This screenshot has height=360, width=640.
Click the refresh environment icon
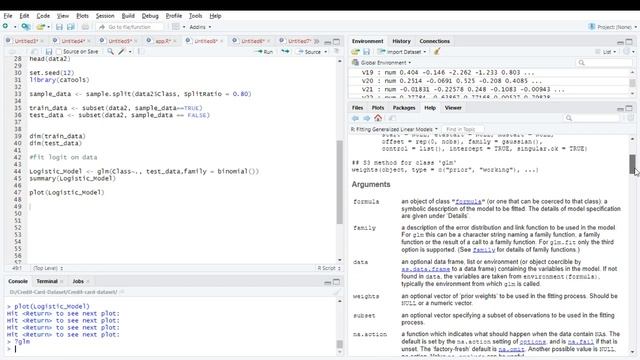627,52
